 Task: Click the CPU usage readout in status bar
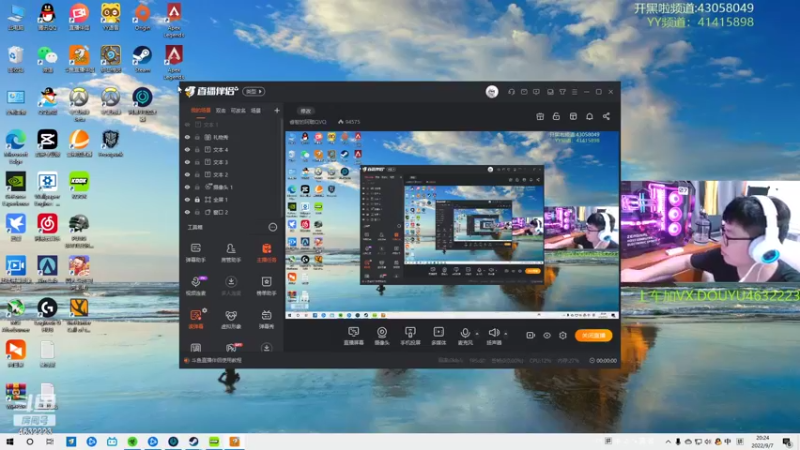[540, 360]
